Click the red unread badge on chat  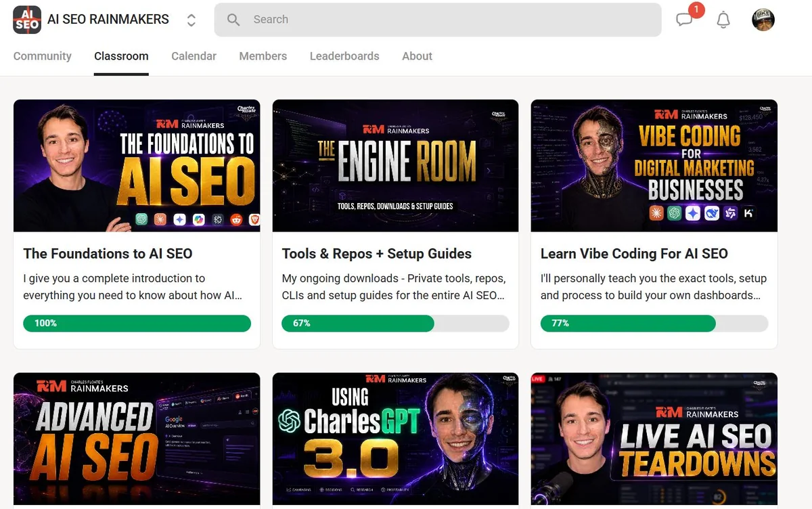coord(696,9)
